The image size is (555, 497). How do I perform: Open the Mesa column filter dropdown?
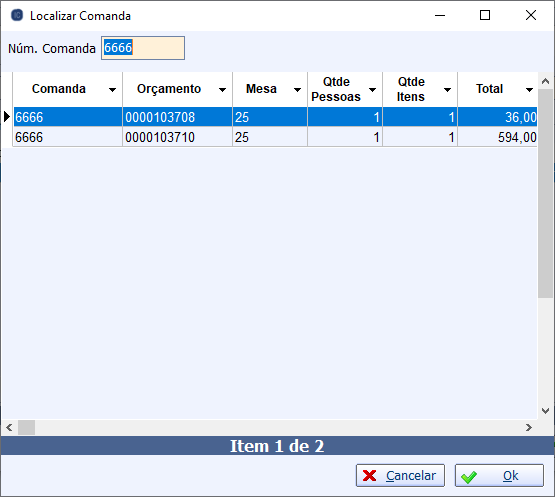(x=298, y=90)
